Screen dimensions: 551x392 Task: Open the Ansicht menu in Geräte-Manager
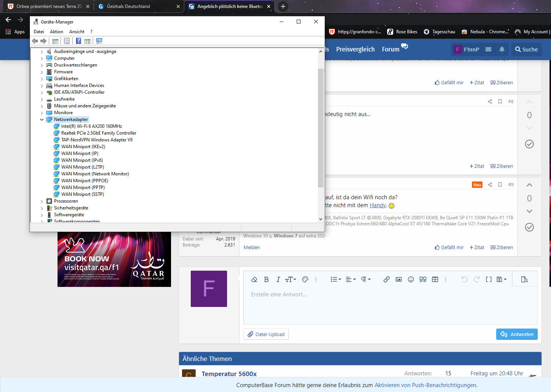(76, 31)
